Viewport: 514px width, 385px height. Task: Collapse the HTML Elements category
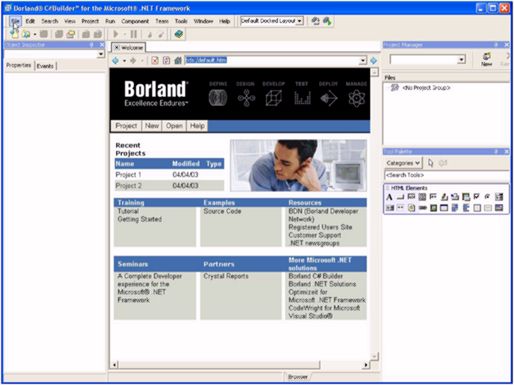388,188
